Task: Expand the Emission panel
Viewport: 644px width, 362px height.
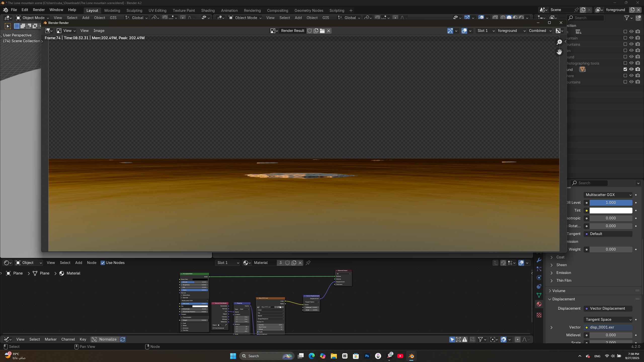Action: [x=563, y=273]
